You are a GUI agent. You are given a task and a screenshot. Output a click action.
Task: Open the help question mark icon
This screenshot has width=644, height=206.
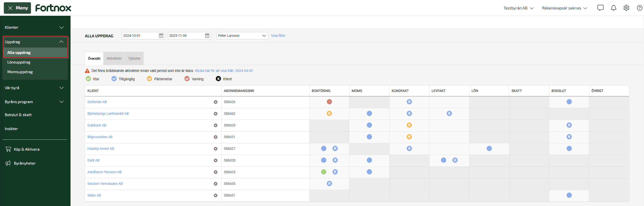(640, 8)
